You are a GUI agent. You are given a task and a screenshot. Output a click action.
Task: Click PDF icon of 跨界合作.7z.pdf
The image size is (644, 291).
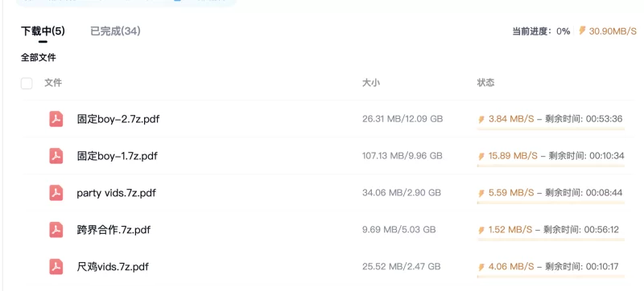click(56, 230)
